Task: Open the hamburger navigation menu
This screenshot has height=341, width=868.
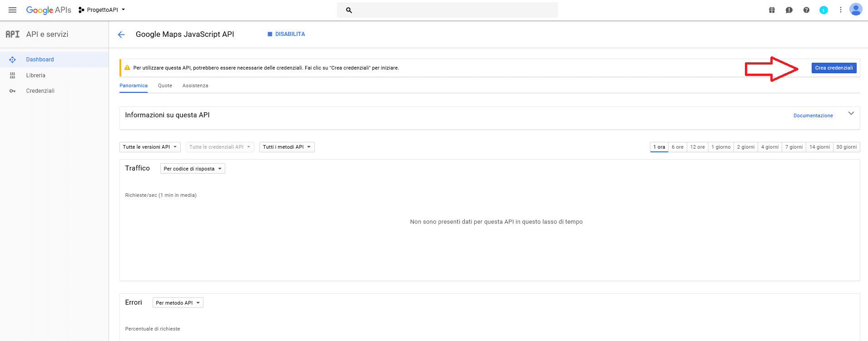Action: pos(12,10)
